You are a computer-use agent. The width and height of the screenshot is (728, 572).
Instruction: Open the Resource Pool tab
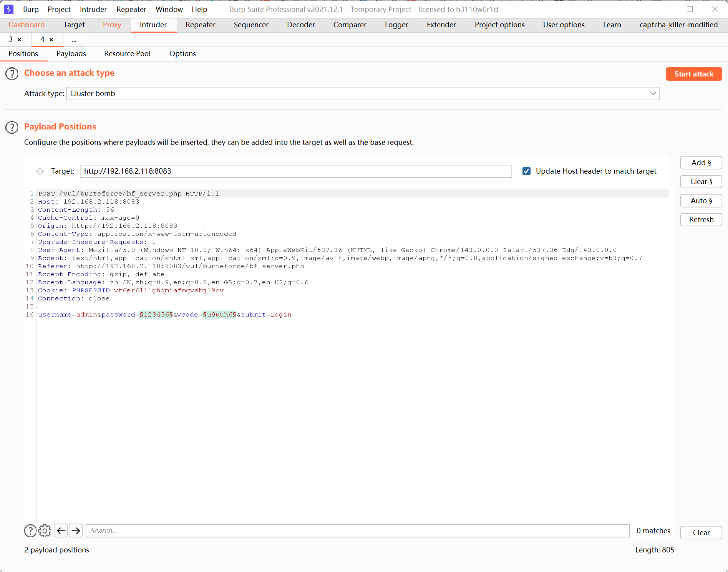point(127,54)
